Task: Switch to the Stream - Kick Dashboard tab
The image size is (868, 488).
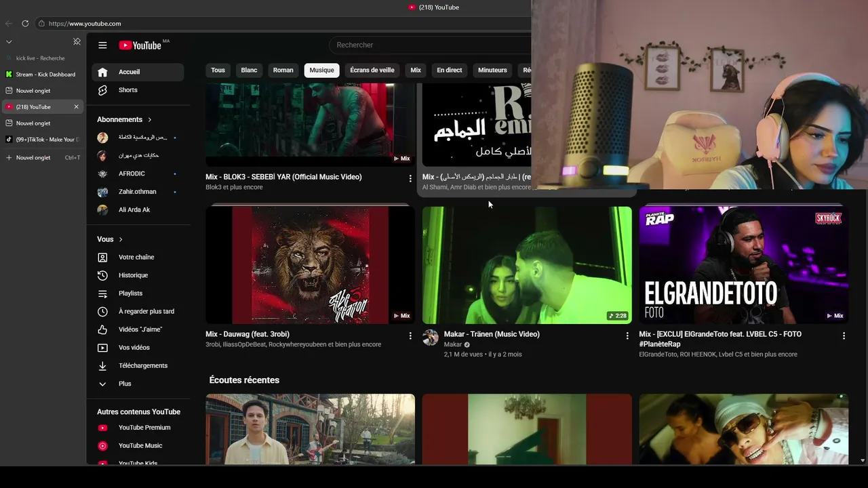Action: coord(42,75)
